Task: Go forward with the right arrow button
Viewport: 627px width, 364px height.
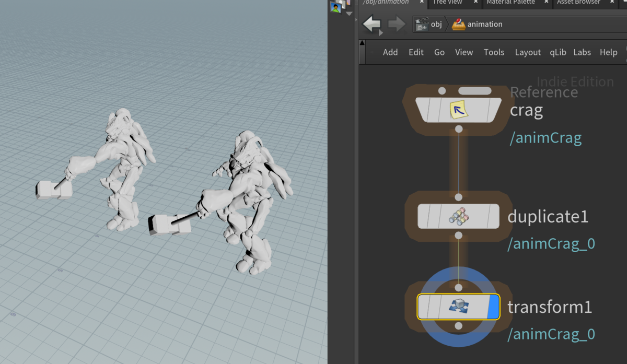Action: click(x=397, y=24)
